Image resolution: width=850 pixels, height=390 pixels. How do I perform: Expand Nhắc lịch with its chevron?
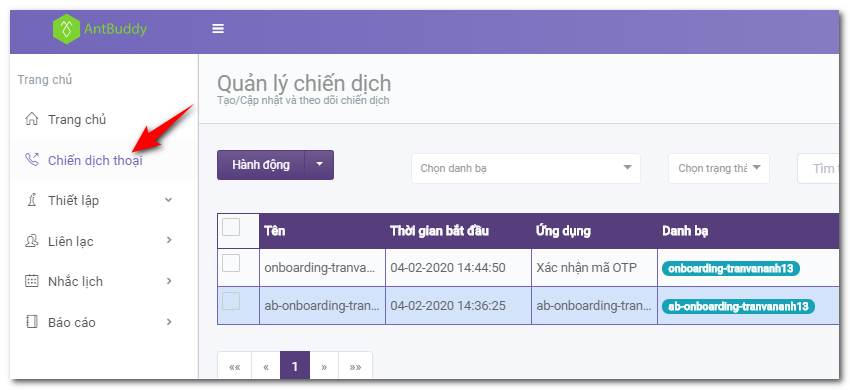tap(169, 281)
